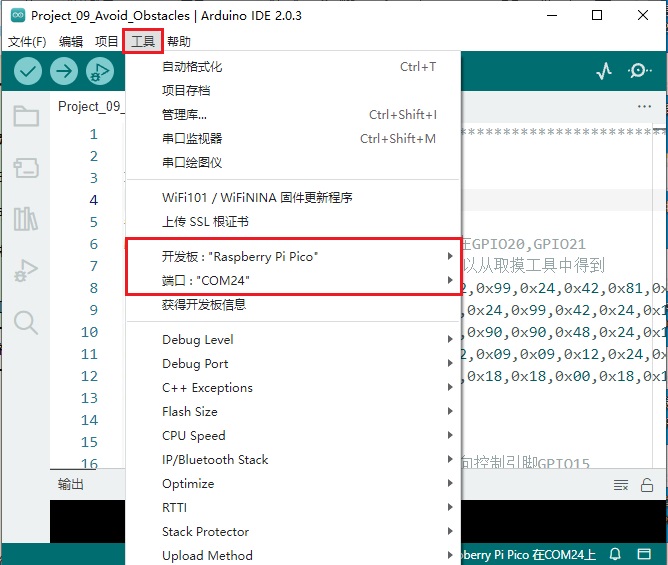
Task: Select 自动格式化 menu entry
Action: tap(294, 66)
